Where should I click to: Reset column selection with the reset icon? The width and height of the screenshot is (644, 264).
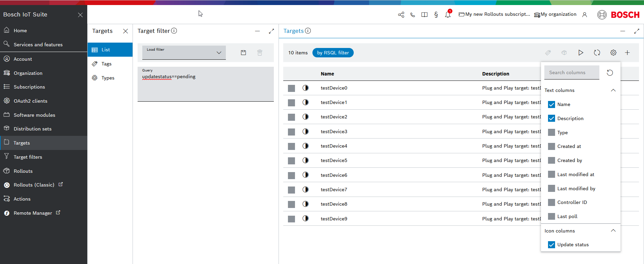tap(610, 73)
